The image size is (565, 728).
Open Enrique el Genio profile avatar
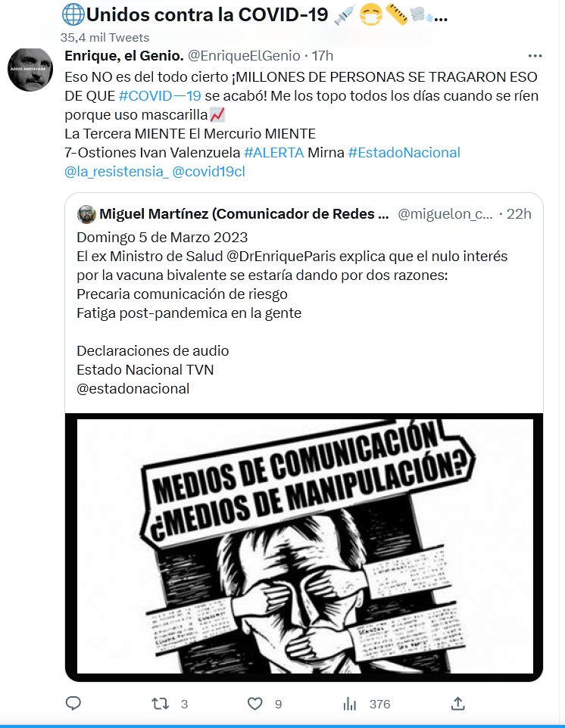coord(30,70)
